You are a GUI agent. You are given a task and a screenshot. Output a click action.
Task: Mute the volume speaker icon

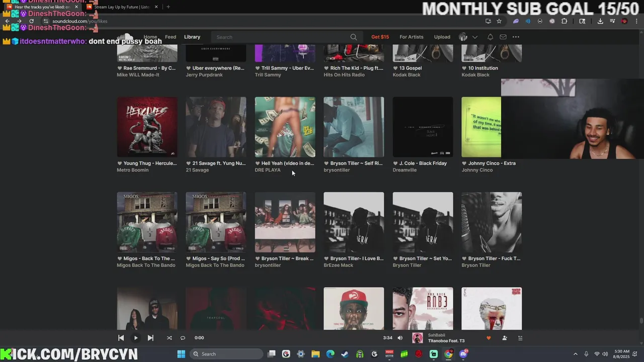coord(400,338)
